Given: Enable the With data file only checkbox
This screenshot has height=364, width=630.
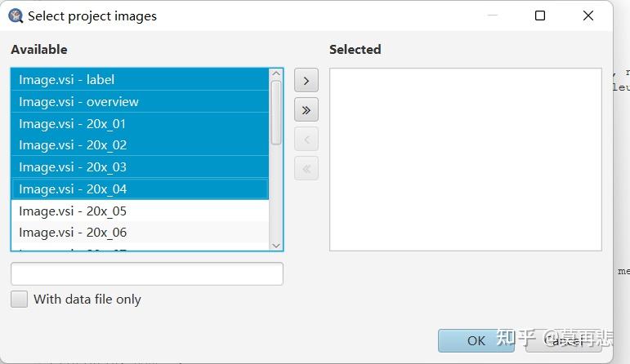Looking at the screenshot, I should [x=19, y=299].
